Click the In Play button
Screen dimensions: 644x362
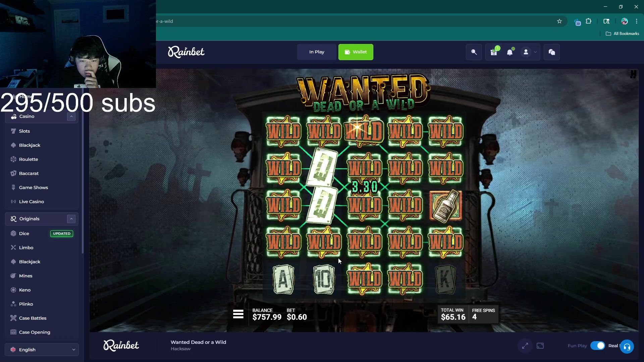(x=317, y=52)
